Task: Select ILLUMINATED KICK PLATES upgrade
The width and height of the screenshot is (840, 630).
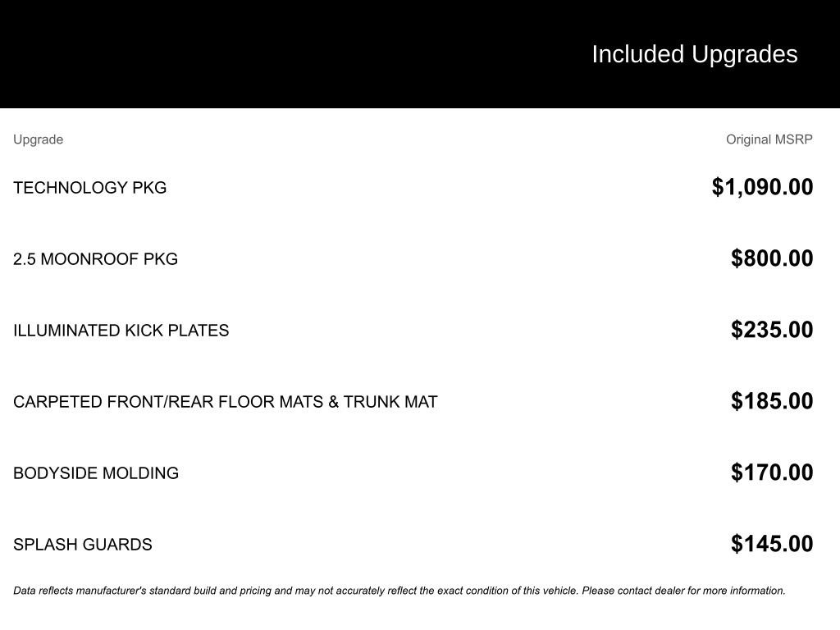Action: coord(121,331)
